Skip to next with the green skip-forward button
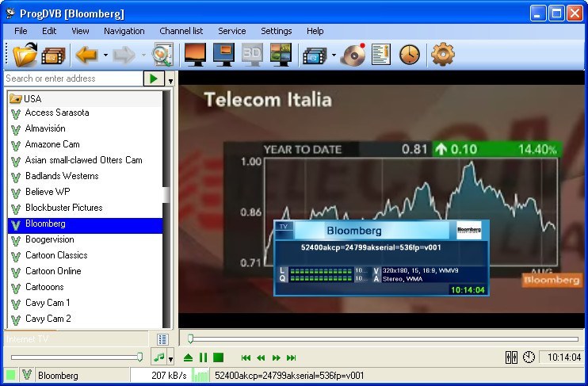This screenshot has width=588, height=386. [292, 358]
